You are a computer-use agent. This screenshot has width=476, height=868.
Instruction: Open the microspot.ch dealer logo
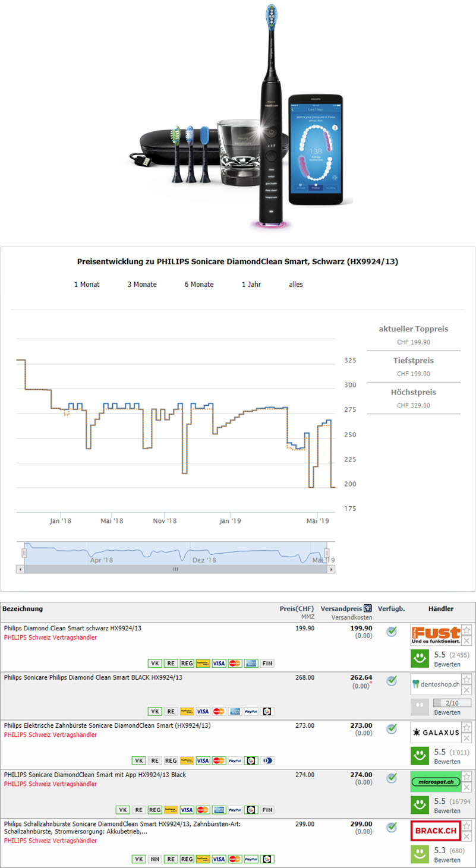(x=436, y=782)
